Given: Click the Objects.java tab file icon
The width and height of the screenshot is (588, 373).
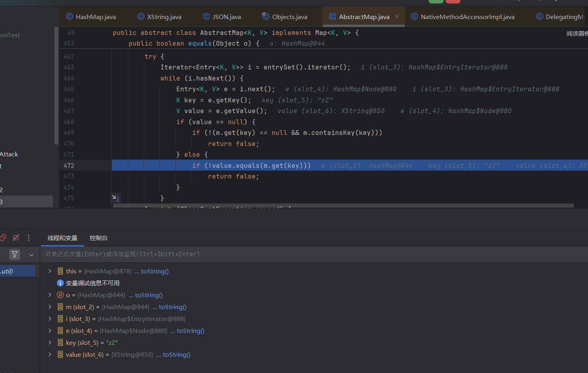Looking at the screenshot, I should (x=266, y=16).
